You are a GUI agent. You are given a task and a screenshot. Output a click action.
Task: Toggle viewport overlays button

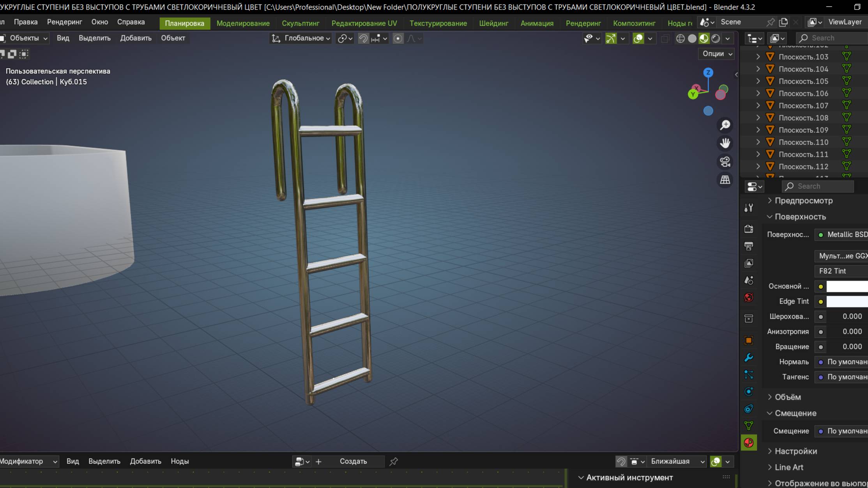tap(638, 38)
